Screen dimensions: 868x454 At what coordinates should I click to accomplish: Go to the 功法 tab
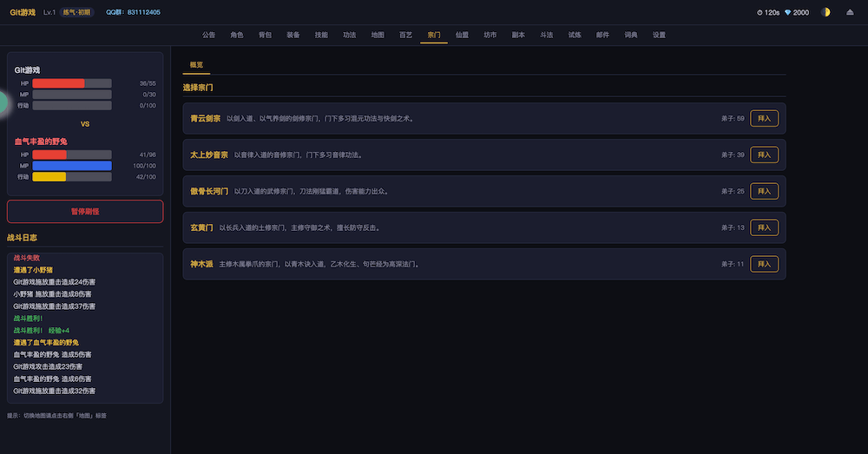349,35
